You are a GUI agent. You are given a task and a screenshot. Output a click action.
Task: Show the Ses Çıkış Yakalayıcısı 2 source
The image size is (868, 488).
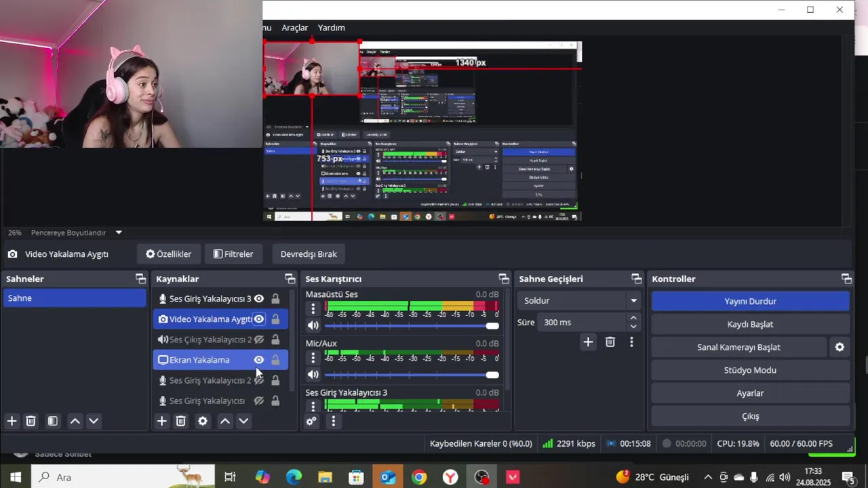(x=258, y=339)
